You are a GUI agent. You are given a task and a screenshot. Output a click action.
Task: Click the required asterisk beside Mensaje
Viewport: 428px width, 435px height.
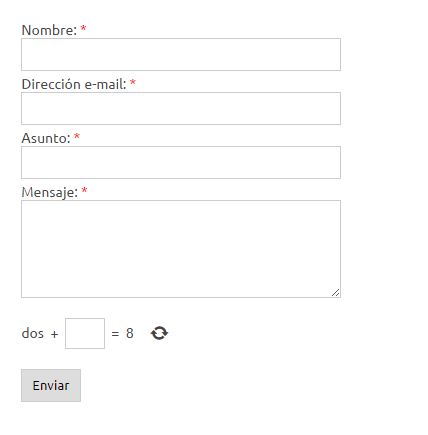coord(84,190)
